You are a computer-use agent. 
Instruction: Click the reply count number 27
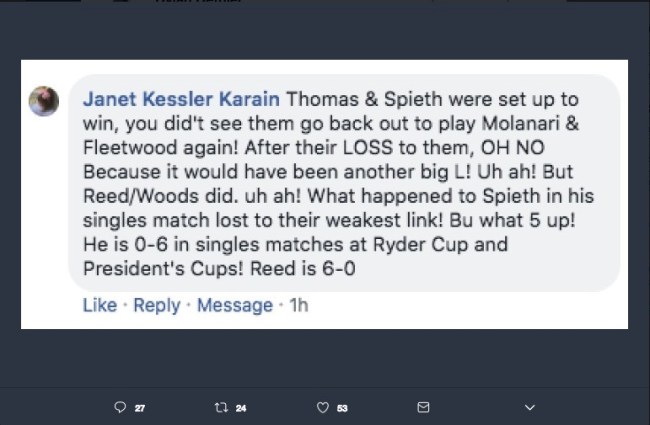pyautogui.click(x=140, y=408)
